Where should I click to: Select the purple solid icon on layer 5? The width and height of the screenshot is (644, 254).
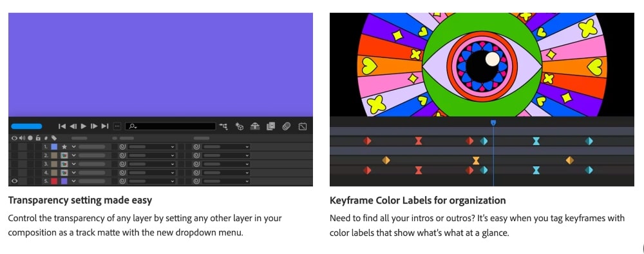[x=64, y=181]
